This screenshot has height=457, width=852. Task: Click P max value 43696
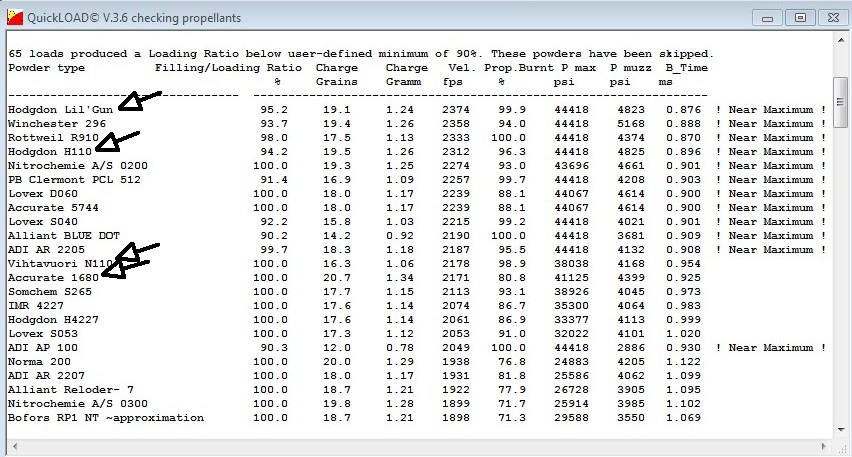572,166
